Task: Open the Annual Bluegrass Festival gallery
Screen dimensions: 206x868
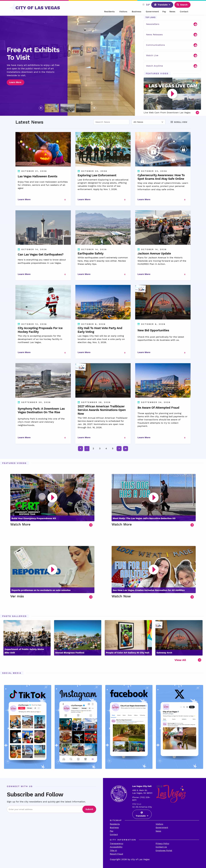Action: pyautogui.click(x=78, y=638)
